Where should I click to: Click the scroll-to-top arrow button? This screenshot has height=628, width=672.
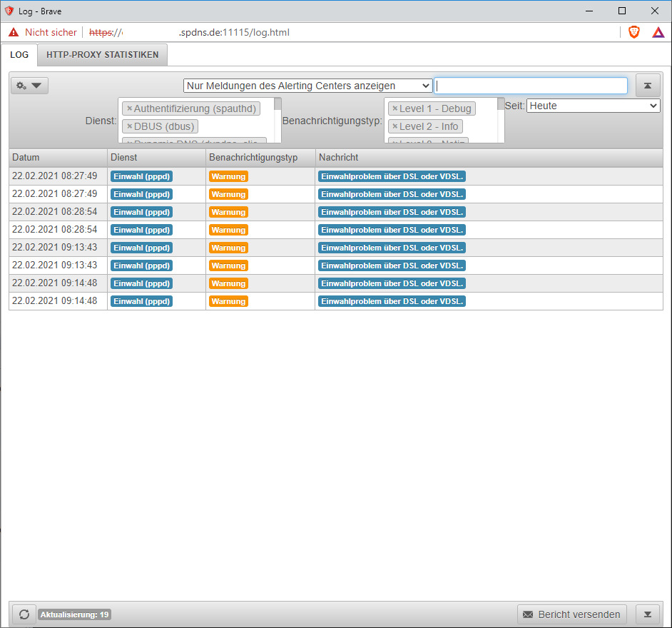(648, 86)
